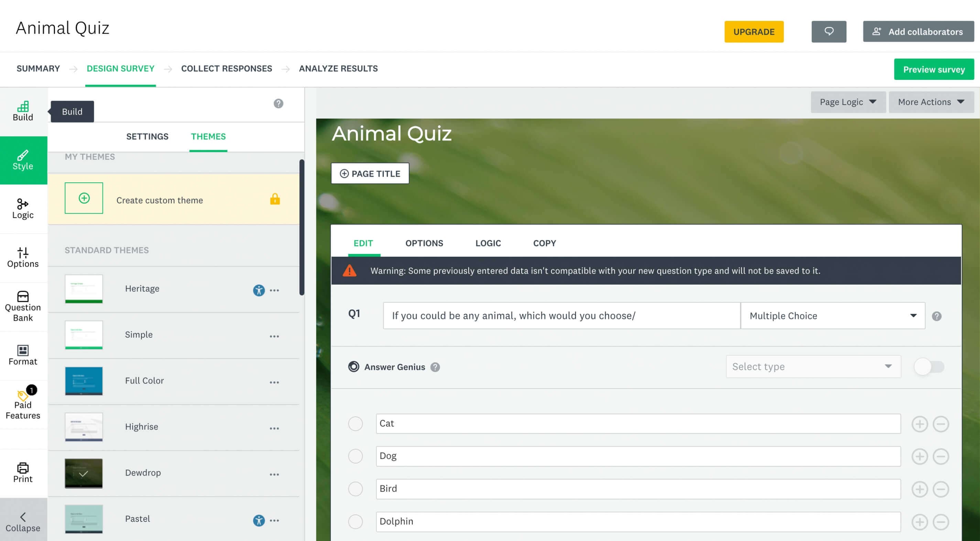Open the Build sidebar section
Viewport: 980px width, 541px height.
[23, 111]
